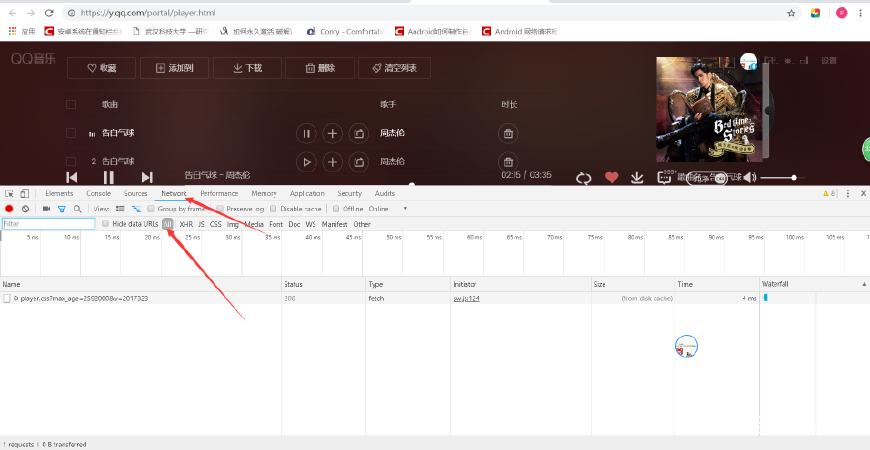Click the 删除 delete button
The width and height of the screenshot is (870, 450).
point(320,68)
